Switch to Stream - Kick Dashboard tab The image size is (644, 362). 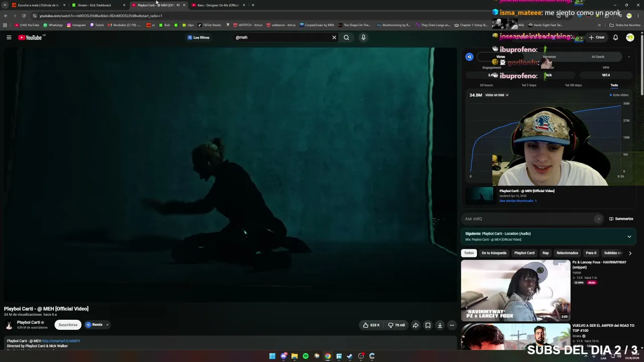99,5
